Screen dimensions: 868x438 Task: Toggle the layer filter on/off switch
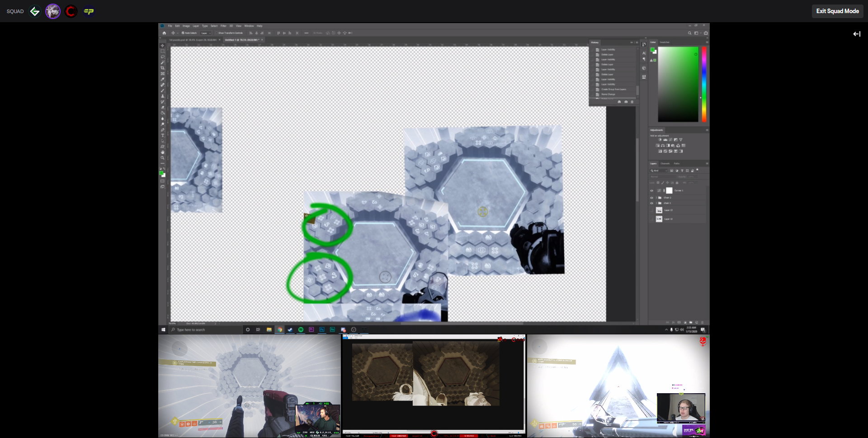coord(698,170)
